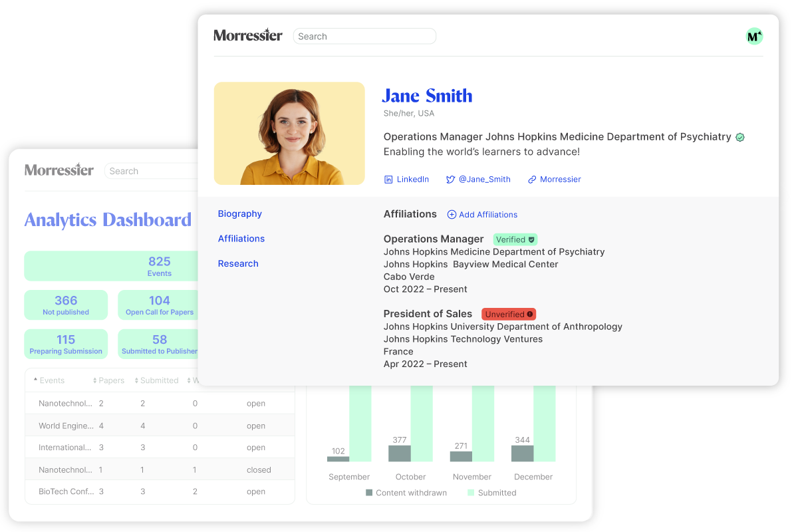Image resolution: width=798 pixels, height=532 pixels.
Task: Click the September withdrawn bar labeled 102
Action: [338, 459]
